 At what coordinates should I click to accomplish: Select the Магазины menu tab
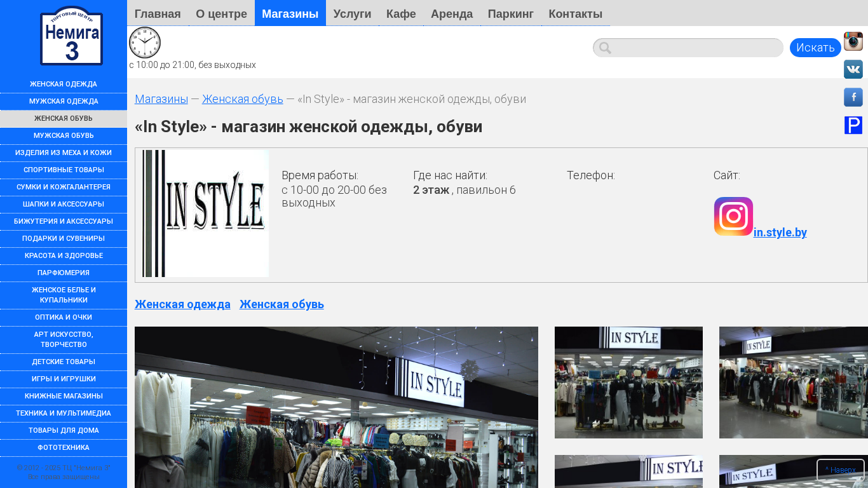(290, 13)
